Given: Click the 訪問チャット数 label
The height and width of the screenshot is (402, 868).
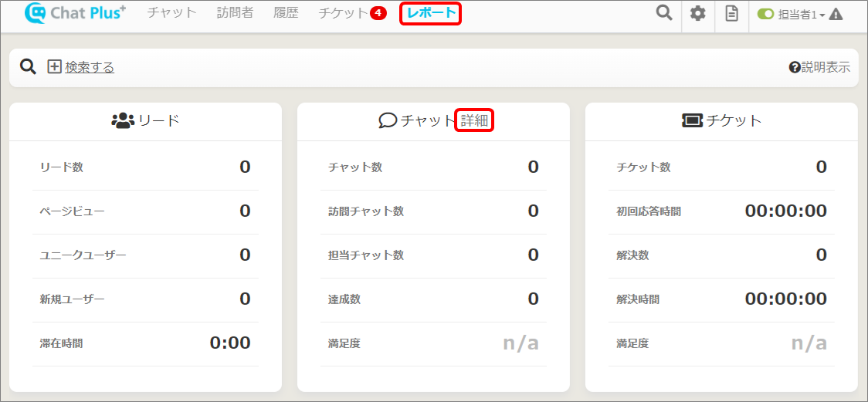Looking at the screenshot, I should (366, 211).
